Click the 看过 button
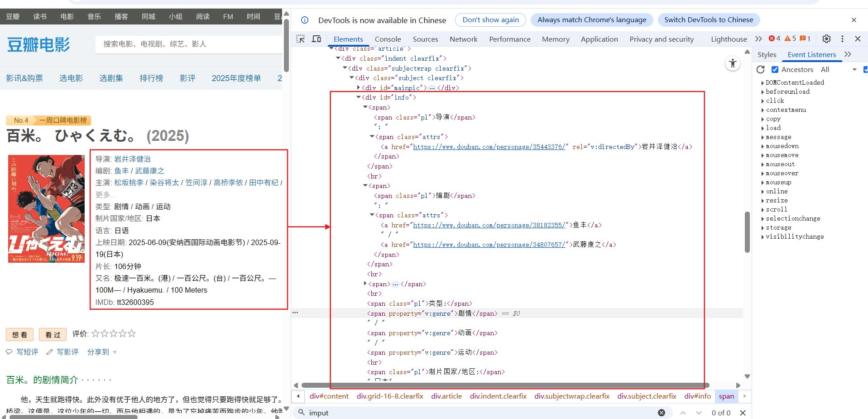Screen dimensions: 868x419 click(53, 335)
